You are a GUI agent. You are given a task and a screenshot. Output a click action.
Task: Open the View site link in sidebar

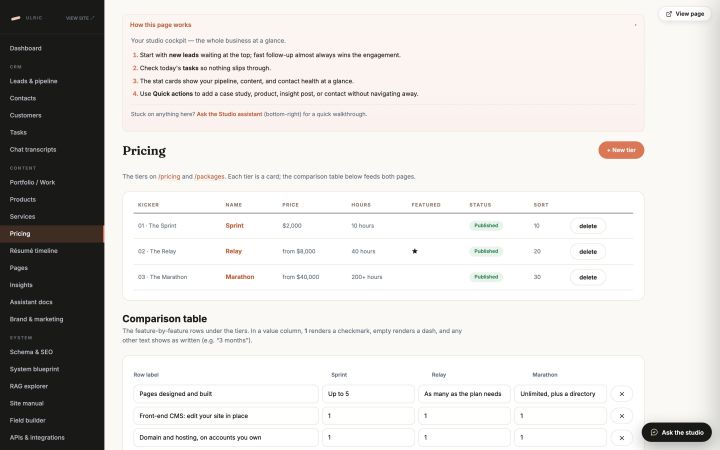point(80,18)
